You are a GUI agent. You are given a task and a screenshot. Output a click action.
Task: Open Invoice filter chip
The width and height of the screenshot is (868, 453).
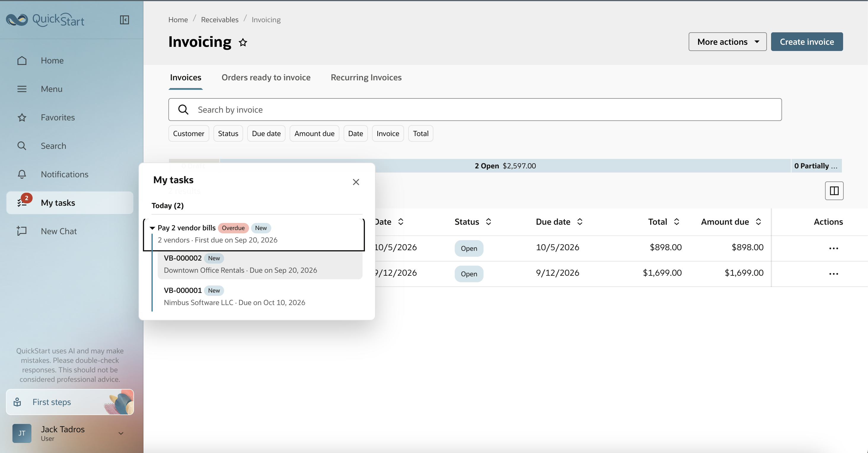[x=387, y=133]
